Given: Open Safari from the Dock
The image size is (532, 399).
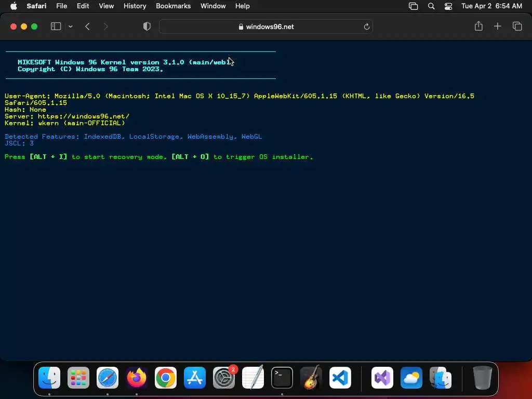Looking at the screenshot, I should (108, 378).
